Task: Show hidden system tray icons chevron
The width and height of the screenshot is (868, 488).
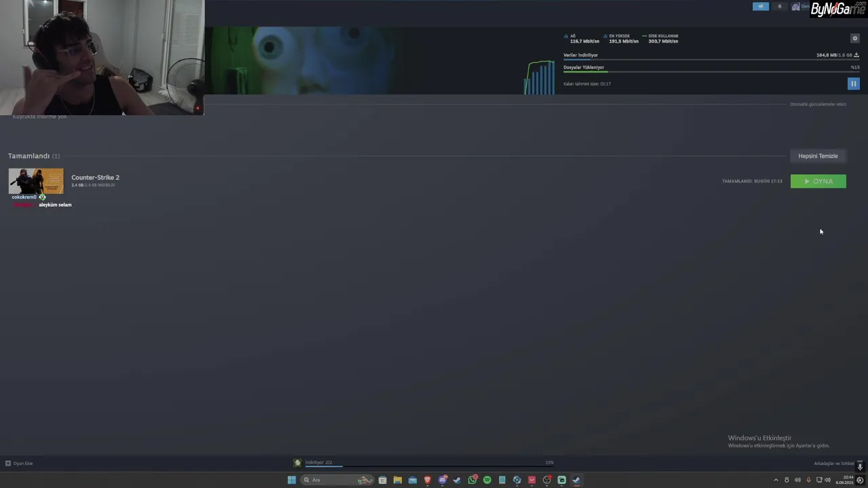Action: (776, 480)
